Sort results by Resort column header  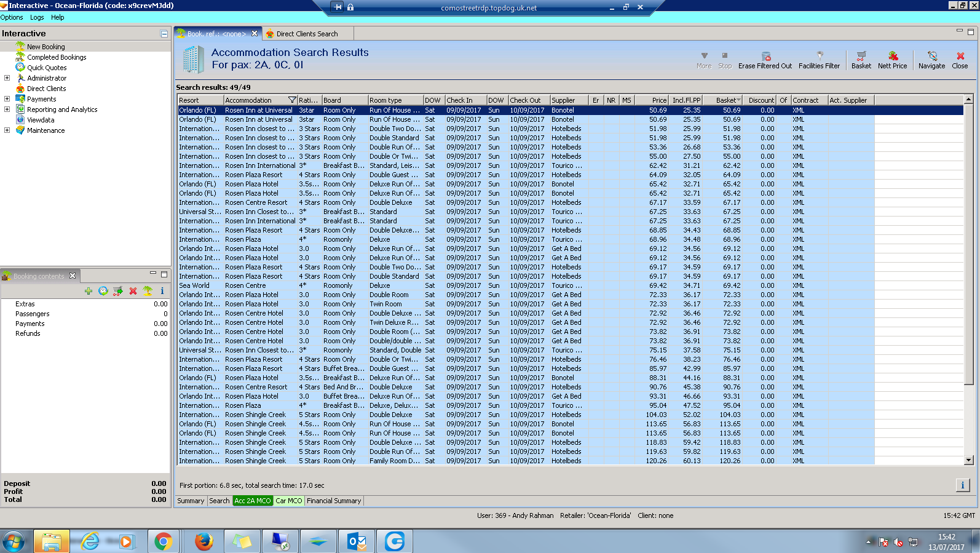point(200,100)
